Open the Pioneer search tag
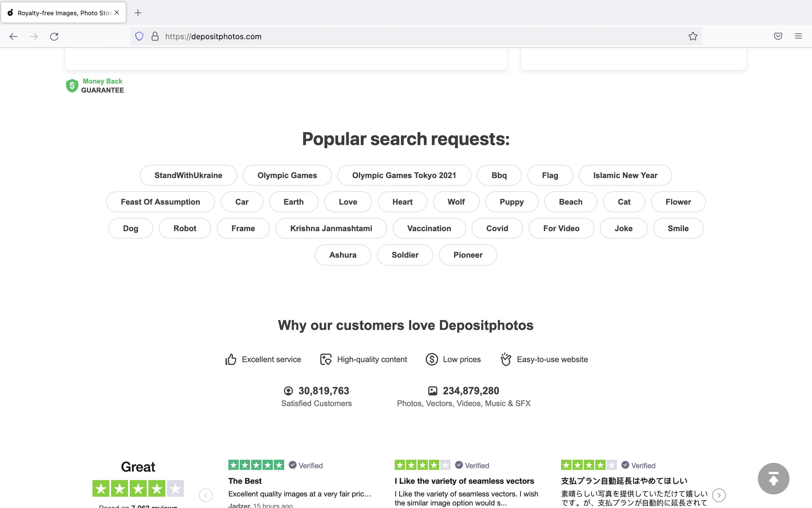 tap(468, 255)
